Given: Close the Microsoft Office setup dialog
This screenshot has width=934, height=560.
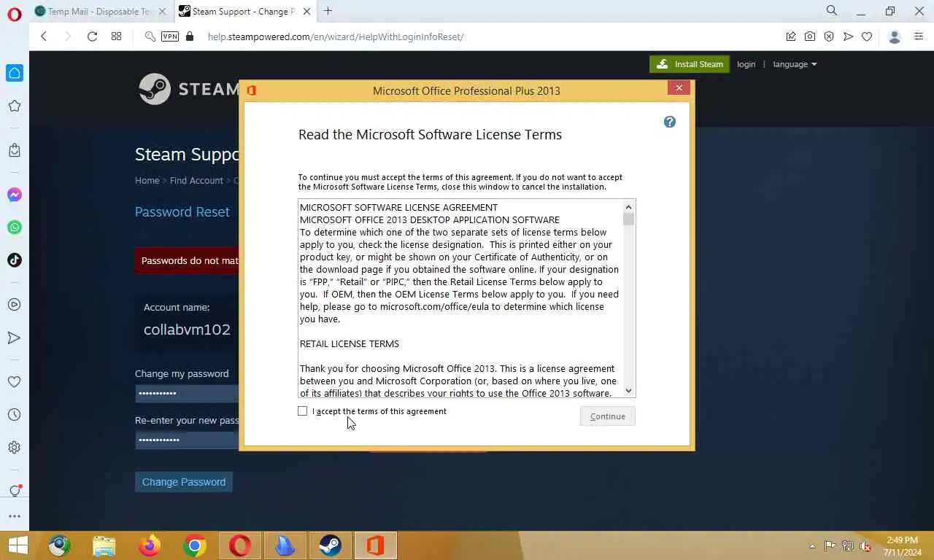Looking at the screenshot, I should tap(679, 87).
